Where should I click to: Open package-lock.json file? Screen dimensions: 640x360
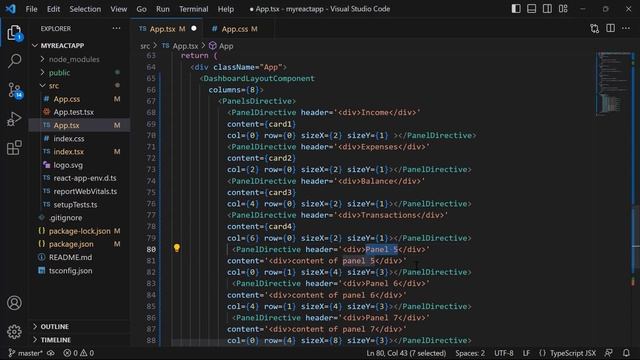point(79,231)
